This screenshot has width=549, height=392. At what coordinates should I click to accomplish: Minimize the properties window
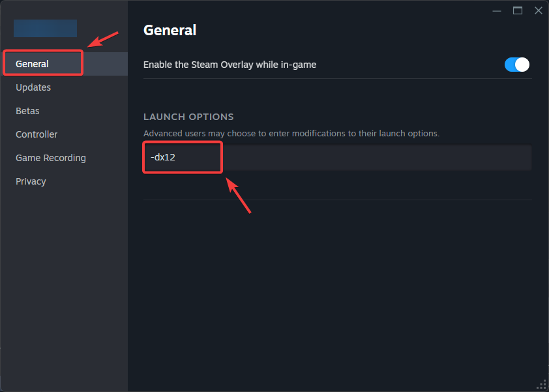coord(497,10)
